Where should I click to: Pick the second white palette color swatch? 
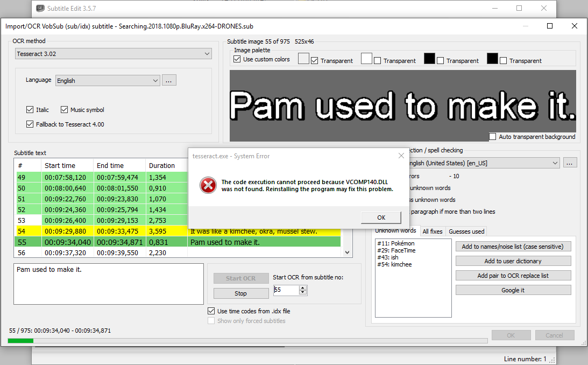366,59
